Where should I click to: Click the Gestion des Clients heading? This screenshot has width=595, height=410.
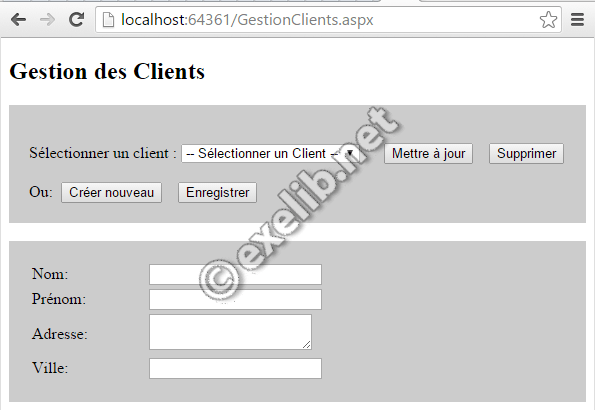click(107, 71)
